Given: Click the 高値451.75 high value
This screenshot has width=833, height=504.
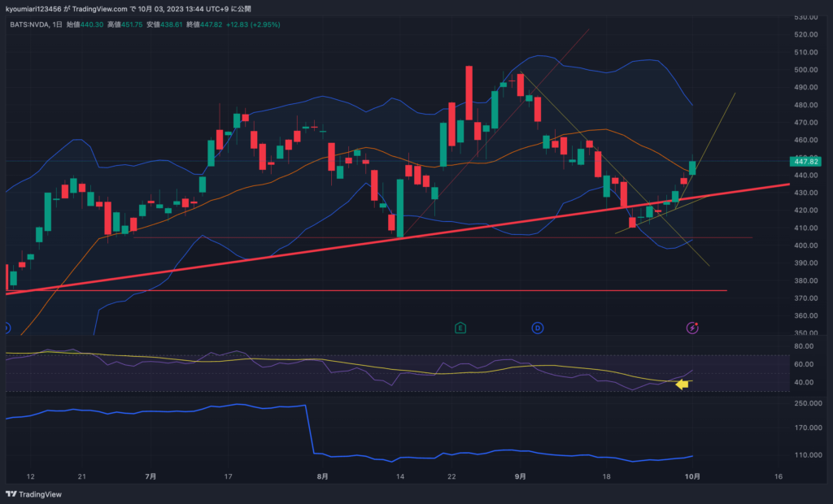Looking at the screenshot, I should [125, 24].
